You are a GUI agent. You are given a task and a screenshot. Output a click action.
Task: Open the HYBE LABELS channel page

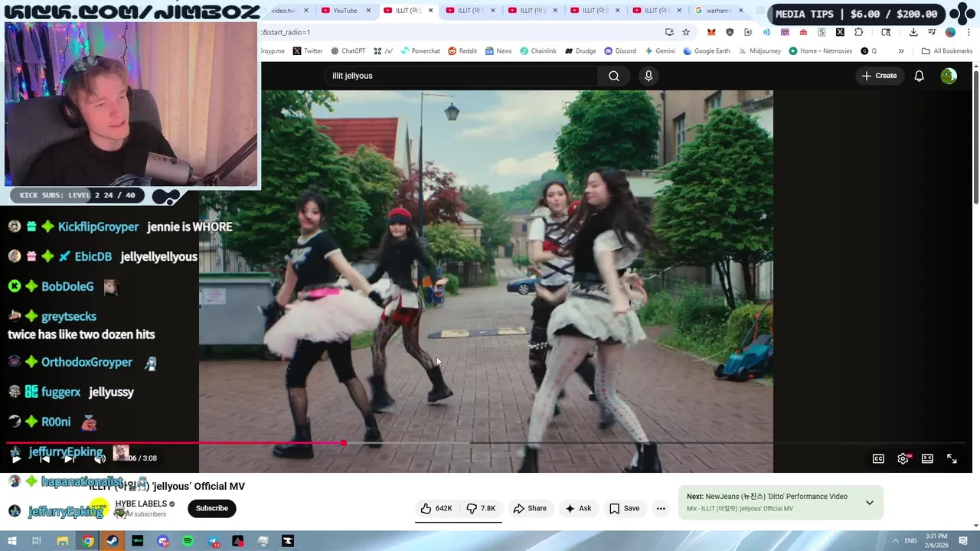coord(141,504)
